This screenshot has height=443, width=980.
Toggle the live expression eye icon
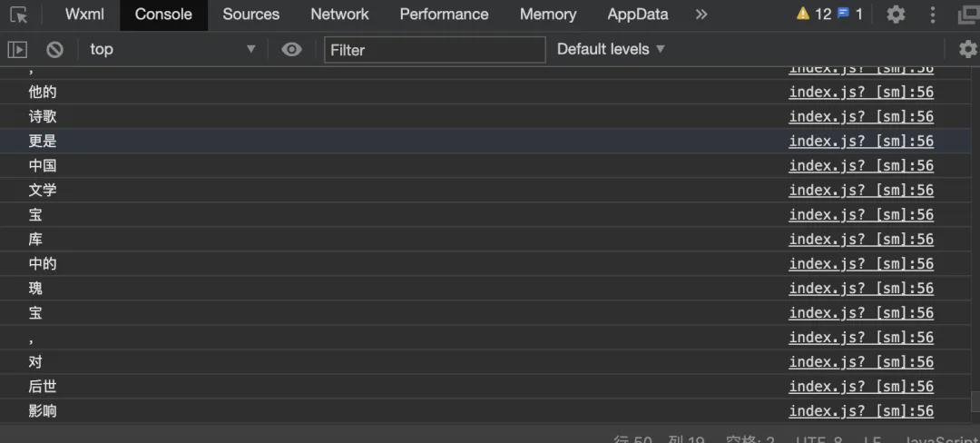tap(291, 50)
